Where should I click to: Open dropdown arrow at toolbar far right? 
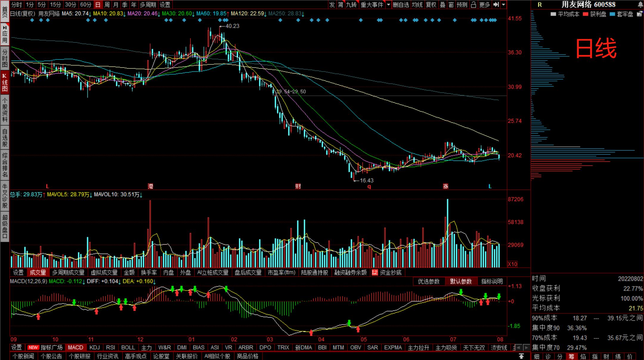click(504, 5)
